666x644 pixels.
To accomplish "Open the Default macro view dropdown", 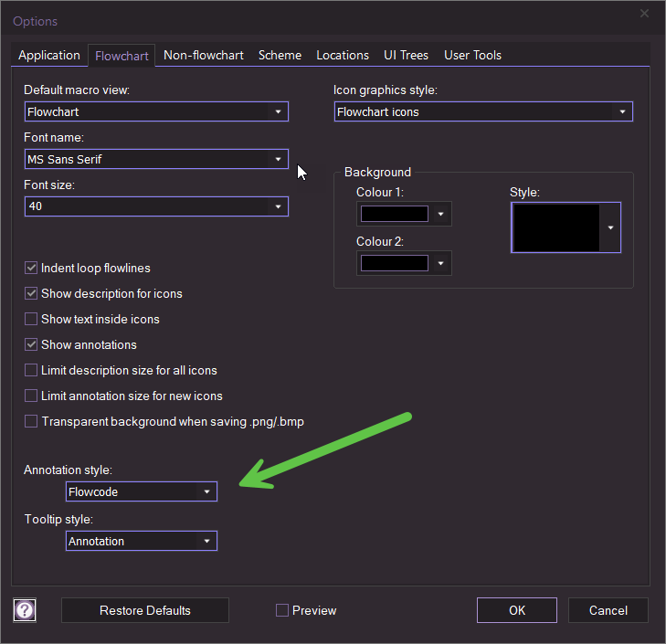I will [x=157, y=111].
